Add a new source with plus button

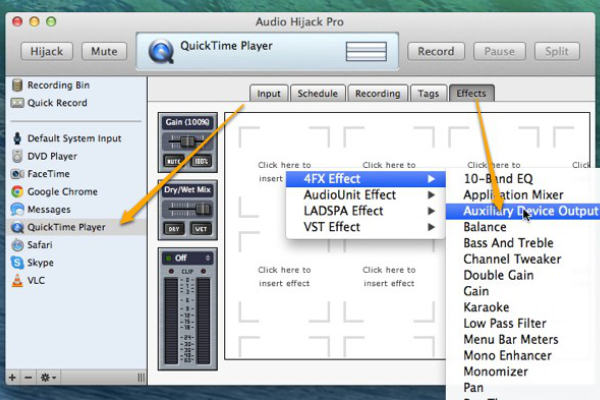click(x=12, y=377)
